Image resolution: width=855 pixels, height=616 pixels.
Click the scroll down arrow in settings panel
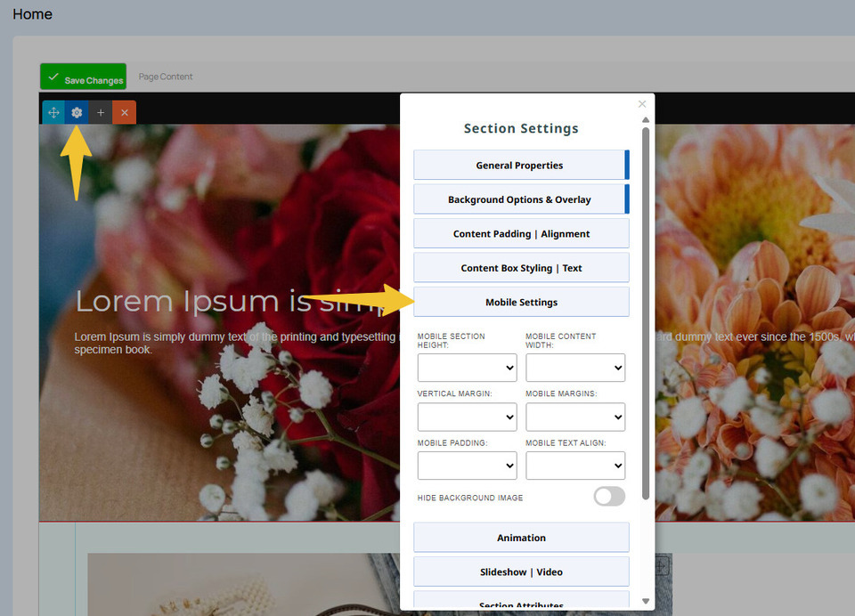coord(646,602)
